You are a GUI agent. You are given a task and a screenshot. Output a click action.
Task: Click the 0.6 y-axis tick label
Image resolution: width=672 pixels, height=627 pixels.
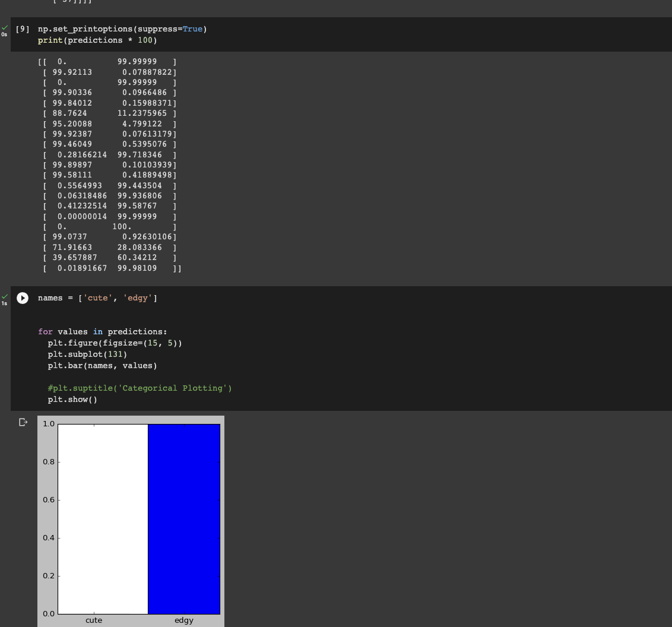[49, 500]
